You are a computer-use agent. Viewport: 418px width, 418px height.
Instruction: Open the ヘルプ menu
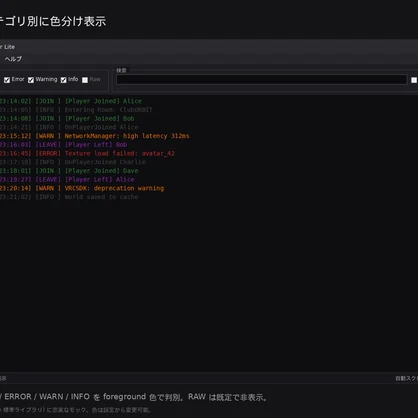[x=13, y=59]
